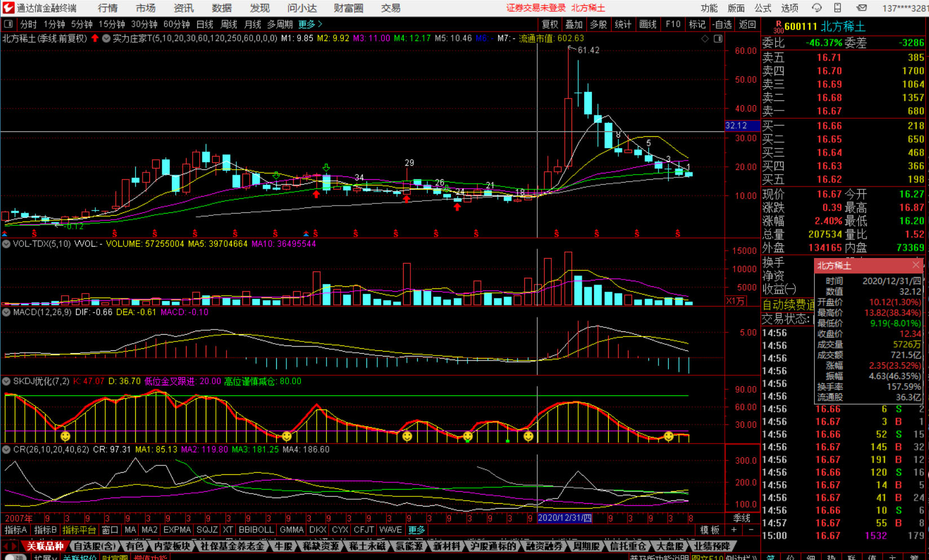Click the diamond icon above the K-line chart
Viewport: 929px width, 560px height.
click(x=705, y=38)
